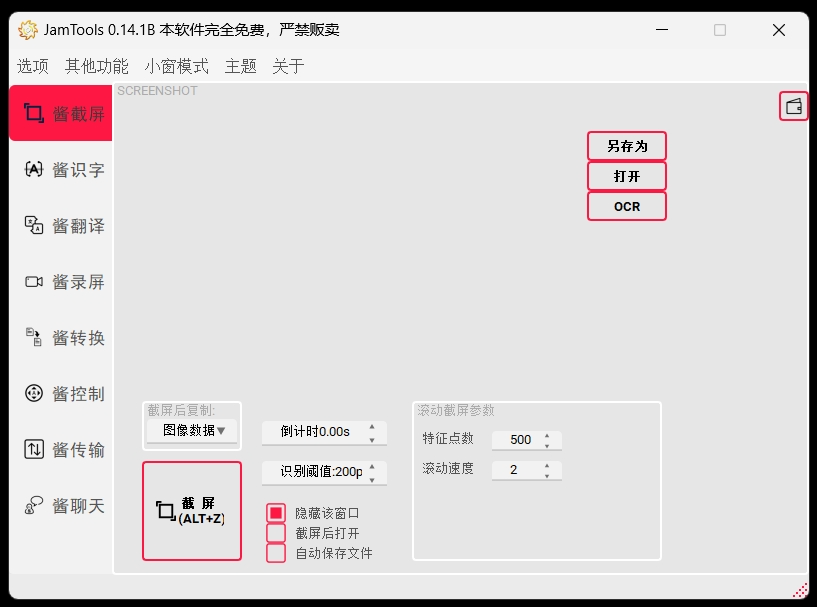Decrease the 倒计时 countdown value
817x607 pixels.
point(372,439)
